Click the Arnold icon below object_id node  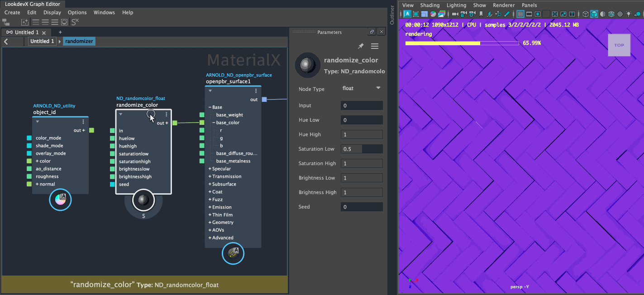(x=60, y=200)
